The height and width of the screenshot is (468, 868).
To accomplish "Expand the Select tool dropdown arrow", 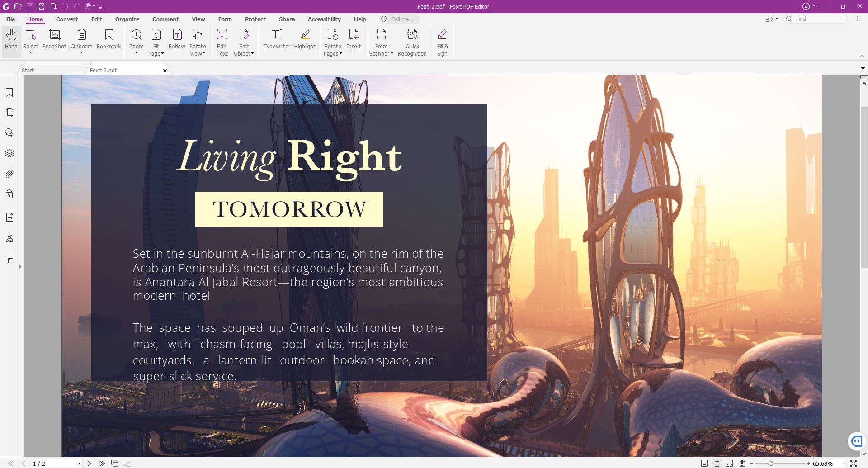I will (x=30, y=52).
